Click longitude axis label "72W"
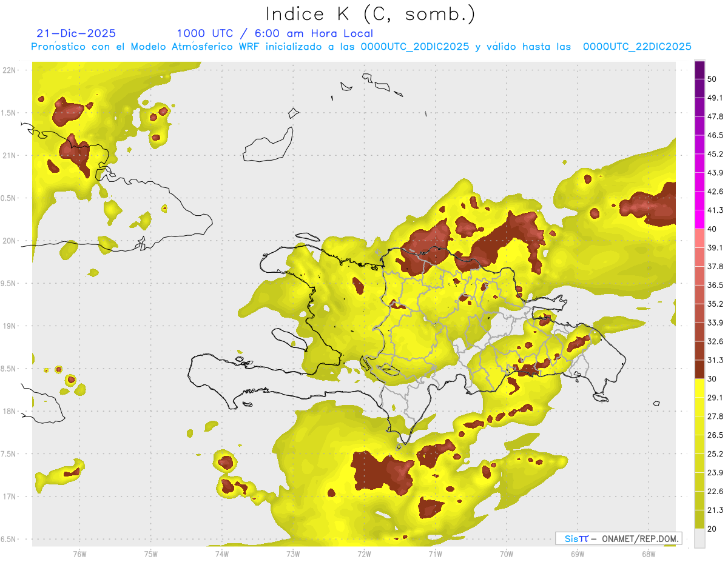The width and height of the screenshot is (728, 562). pos(364,554)
